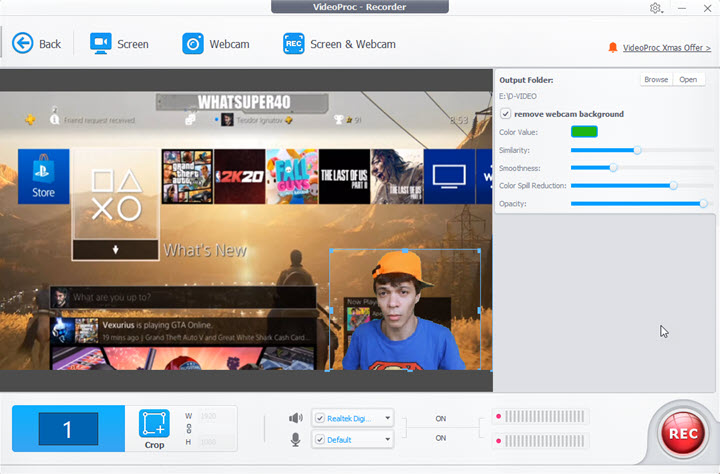The height and width of the screenshot is (474, 720).
Task: Expand the Default microphone dropdown
Action: pos(388,440)
